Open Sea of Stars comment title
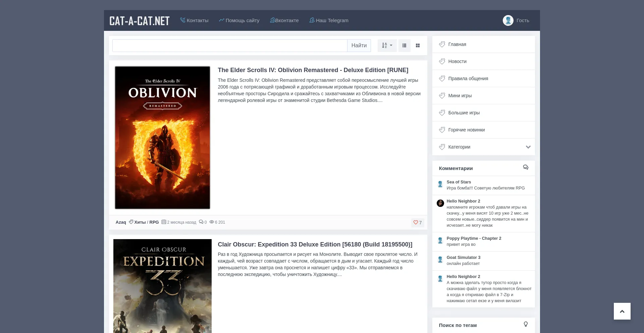Screen dimensions: 644x333 point(459,182)
